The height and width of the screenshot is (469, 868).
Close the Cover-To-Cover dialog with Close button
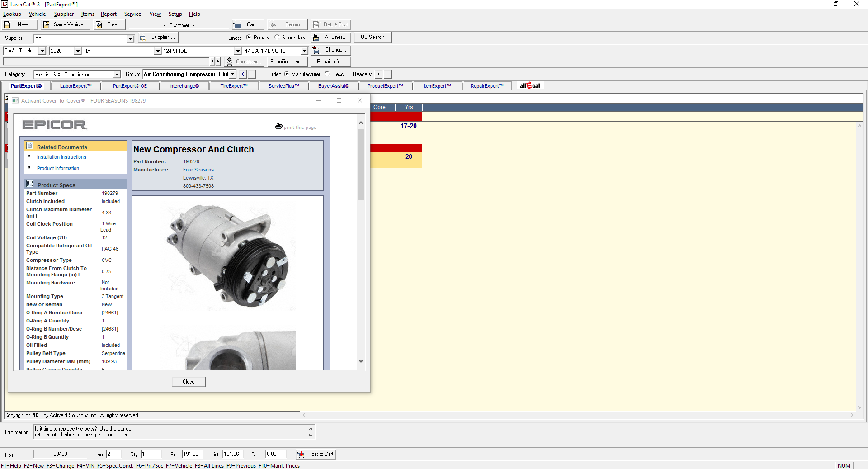coord(189,382)
